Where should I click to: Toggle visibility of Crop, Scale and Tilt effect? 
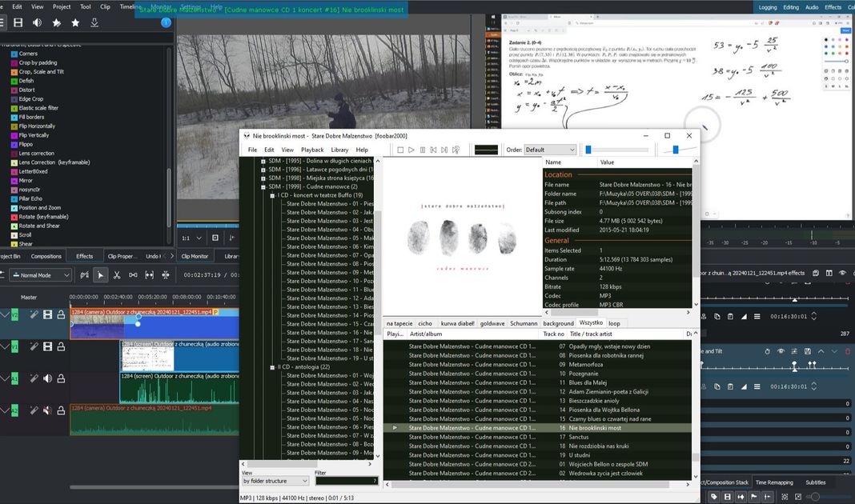point(780,351)
